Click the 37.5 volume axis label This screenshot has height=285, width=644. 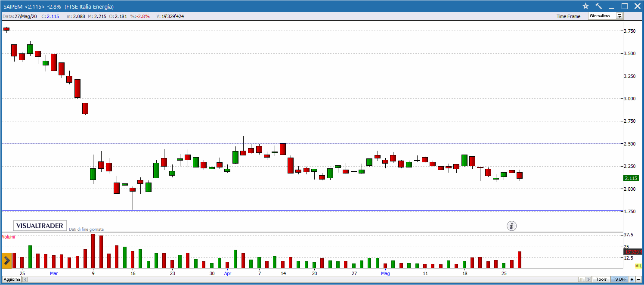click(x=629, y=235)
